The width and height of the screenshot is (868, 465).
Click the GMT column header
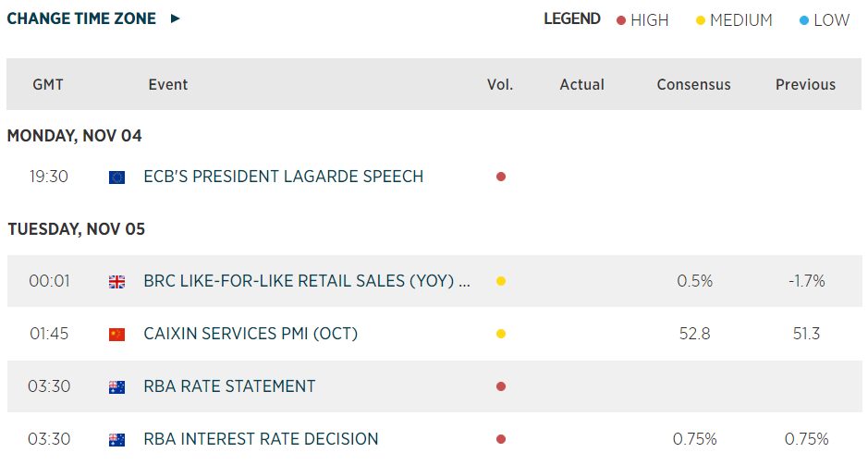pyautogui.click(x=48, y=84)
